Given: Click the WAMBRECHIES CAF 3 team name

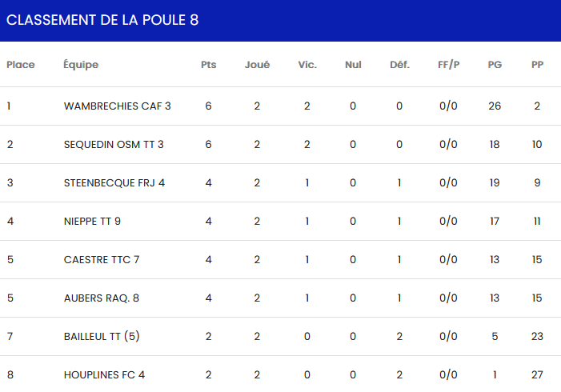Looking at the screenshot, I should point(117,106).
